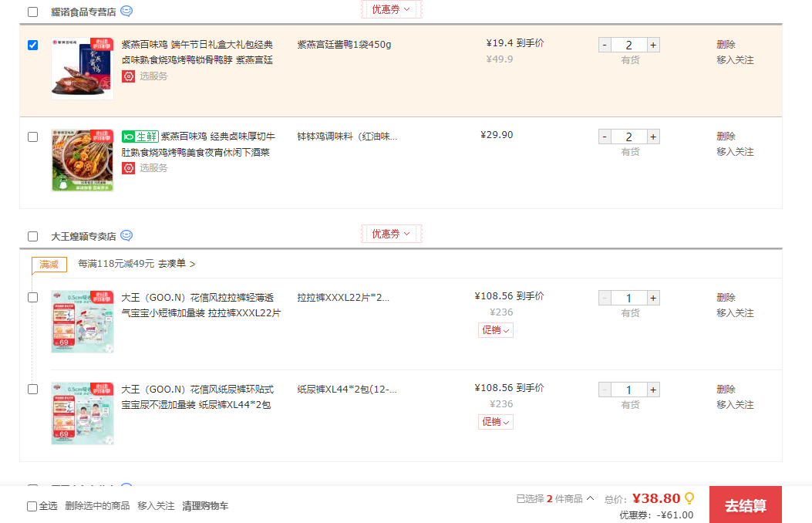Screen dimensions: 812x523
Task: Click 选服务 gear icon for 紫燕宫廷酱鸭 item
Action: point(129,76)
